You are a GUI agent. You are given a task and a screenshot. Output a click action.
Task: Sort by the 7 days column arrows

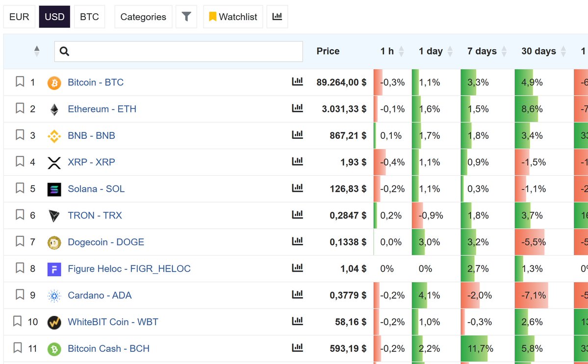505,51
